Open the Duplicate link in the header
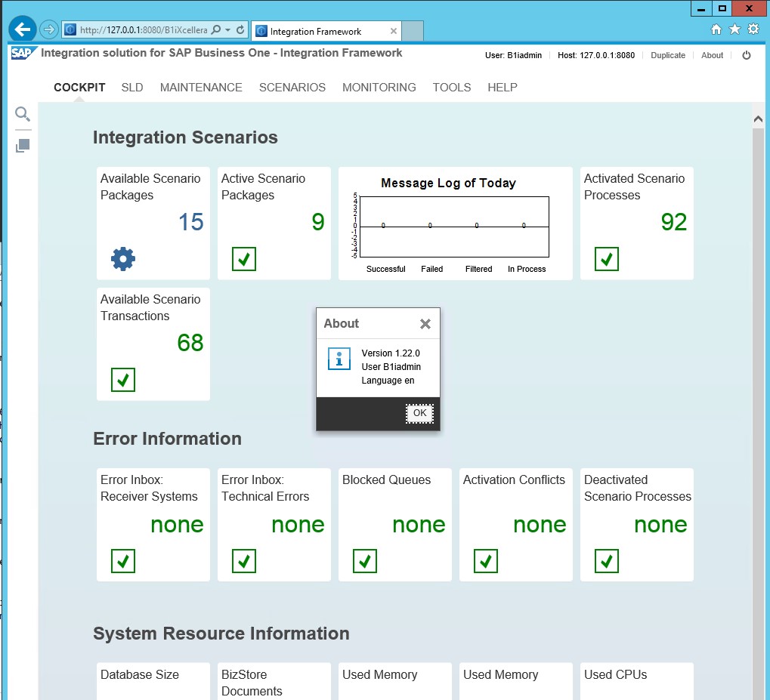Viewport: 770px width, 700px height. [x=667, y=55]
